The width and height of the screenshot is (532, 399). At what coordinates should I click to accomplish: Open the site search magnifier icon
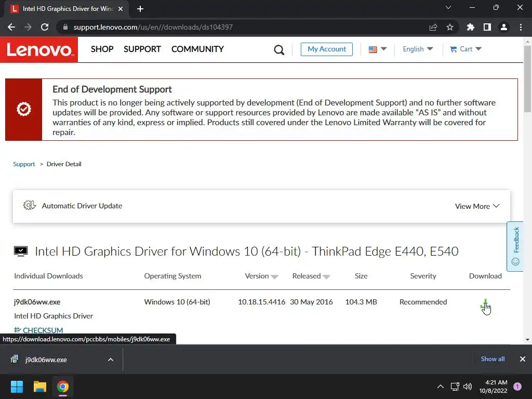pyautogui.click(x=279, y=50)
